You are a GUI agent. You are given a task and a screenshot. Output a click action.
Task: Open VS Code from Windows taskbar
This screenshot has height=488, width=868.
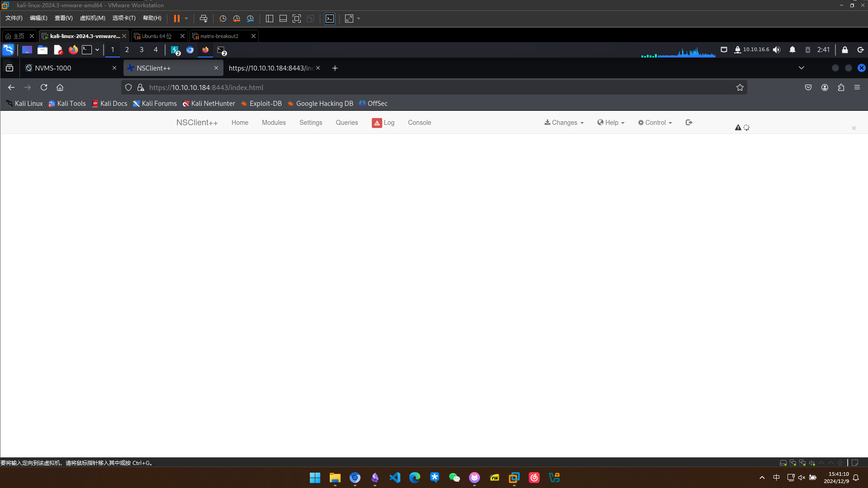[394, 478]
